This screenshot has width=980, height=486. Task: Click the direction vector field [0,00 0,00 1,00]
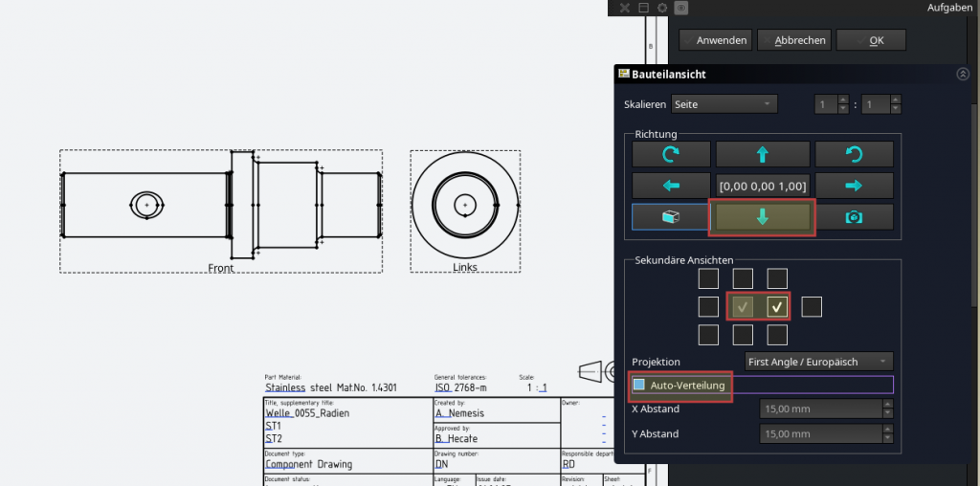[x=762, y=186]
